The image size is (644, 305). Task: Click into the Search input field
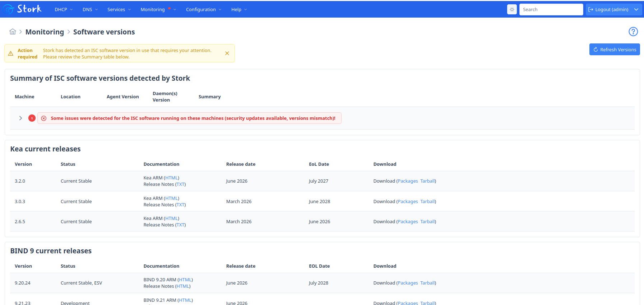pyautogui.click(x=551, y=10)
